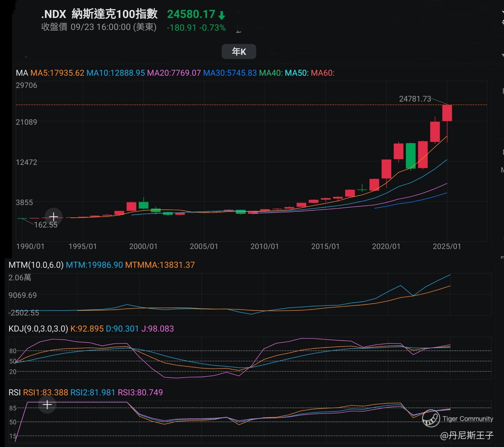This screenshot has width=504, height=447.
Task: Click the crosshair marker in RSI panel
Action: pos(47,404)
